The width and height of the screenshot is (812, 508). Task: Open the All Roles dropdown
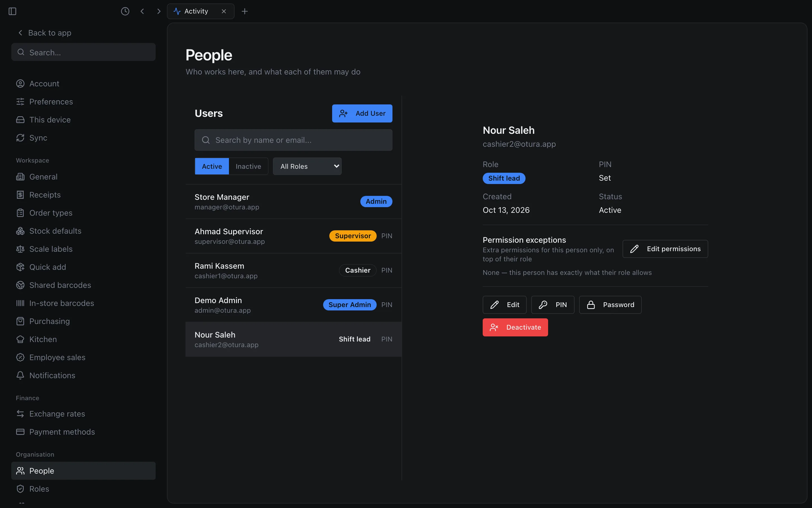tap(307, 166)
